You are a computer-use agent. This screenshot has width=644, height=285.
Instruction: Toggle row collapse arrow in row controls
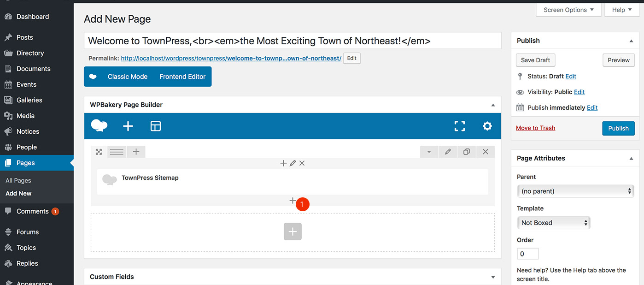(x=429, y=152)
